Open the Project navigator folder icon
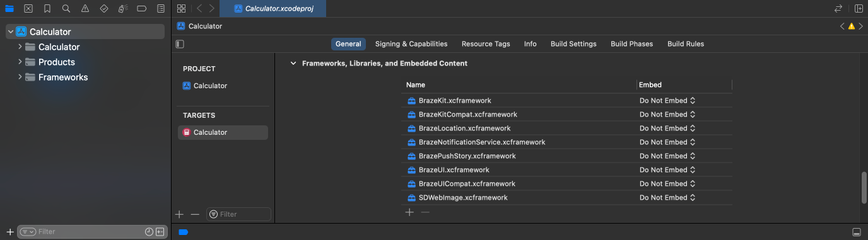The image size is (868, 240). 9,9
